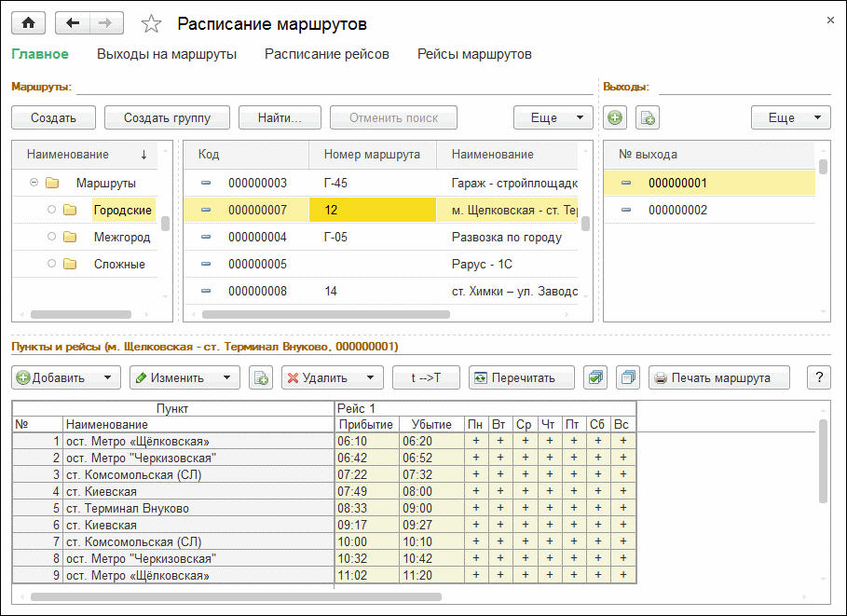Click the check-all icon beside Перечитать

[595, 377]
